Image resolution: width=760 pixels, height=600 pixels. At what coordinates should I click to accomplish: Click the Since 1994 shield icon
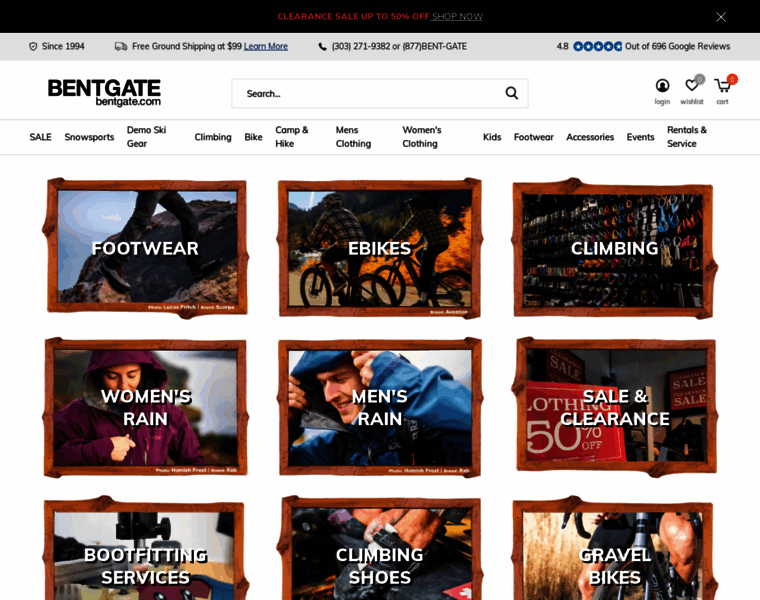(x=33, y=47)
